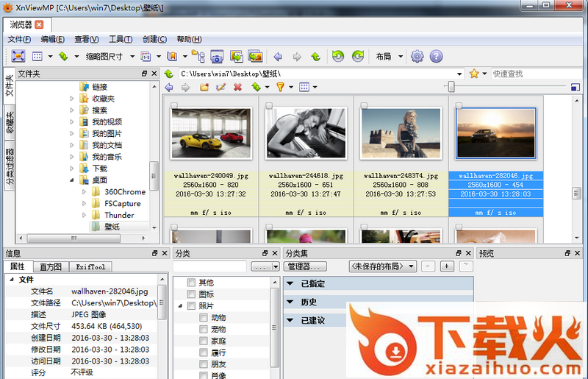Click the rotate left green icon
588x379 pixels.
(x=337, y=56)
